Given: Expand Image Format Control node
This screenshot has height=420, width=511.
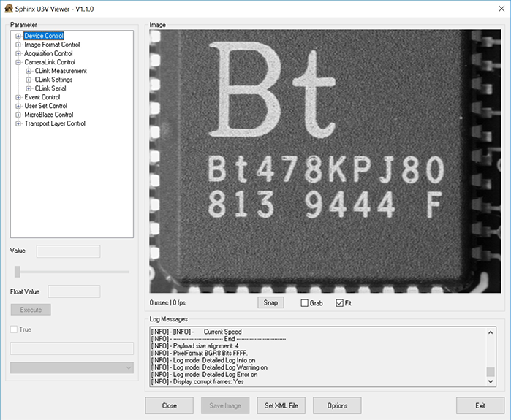Looking at the screenshot, I should pos(18,45).
